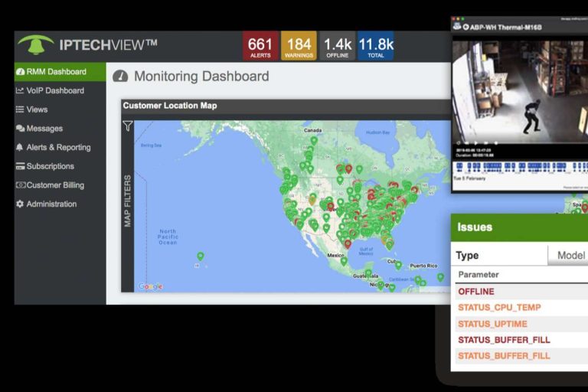Image resolution: width=588 pixels, height=392 pixels.
Task: Click the map filter funnel icon
Action: click(128, 126)
